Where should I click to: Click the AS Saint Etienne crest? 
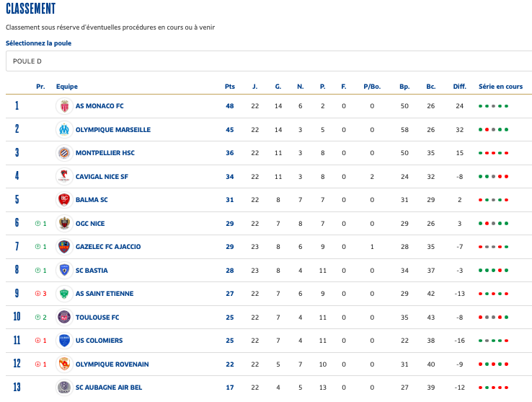coord(65,294)
